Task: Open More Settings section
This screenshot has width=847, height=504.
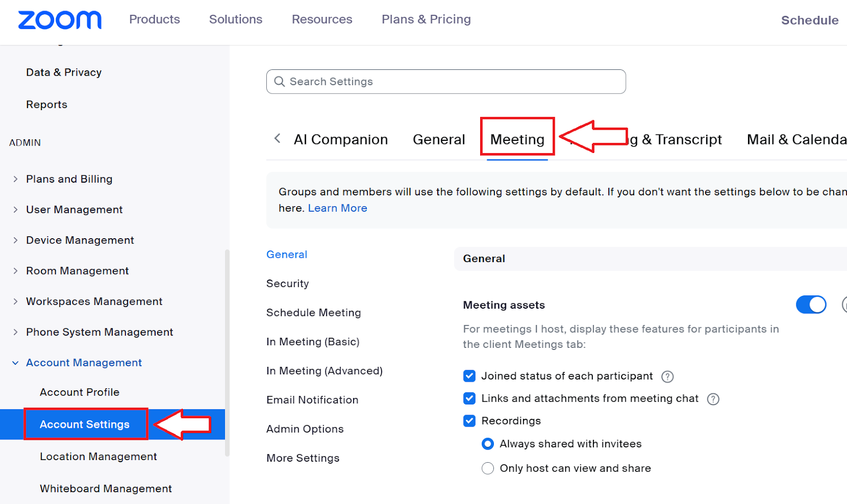Action: pyautogui.click(x=303, y=457)
